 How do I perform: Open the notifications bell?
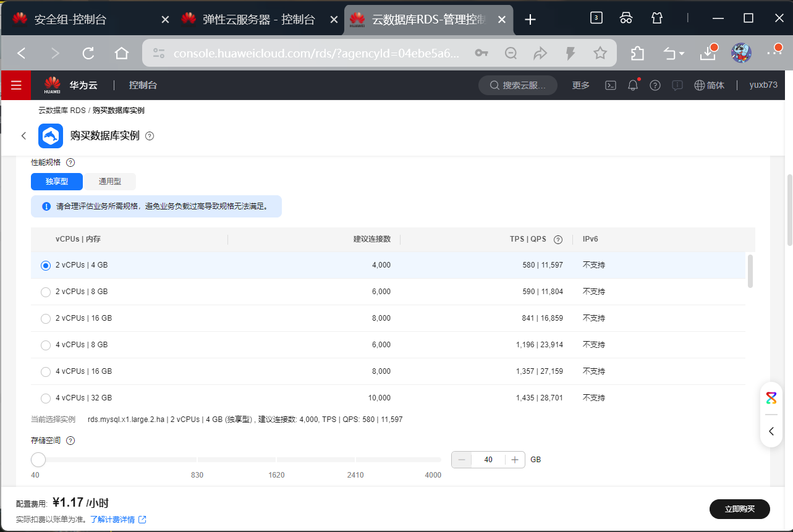click(633, 85)
